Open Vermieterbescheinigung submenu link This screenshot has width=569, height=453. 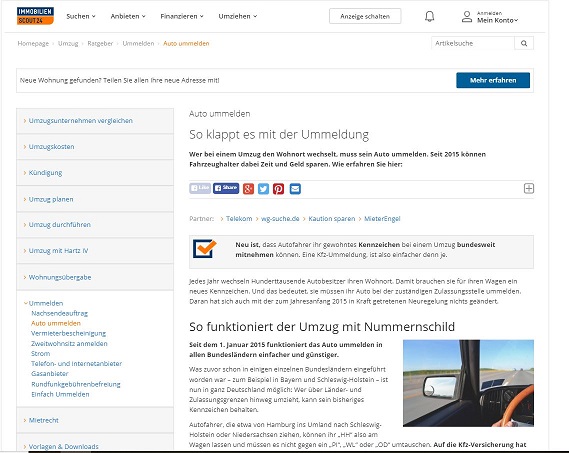69,333
